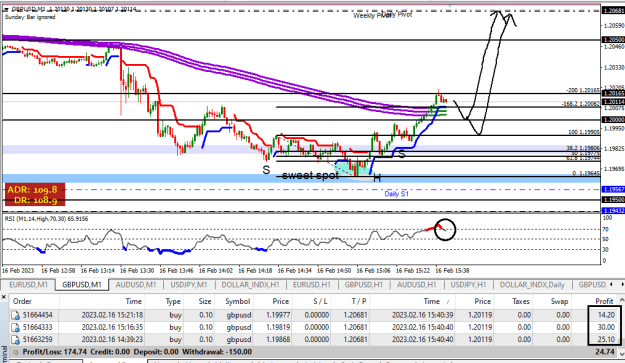Viewport: 625px width, 363px height.
Task: Switch to the USDJPY,M1 chart tab
Action: click(x=189, y=285)
